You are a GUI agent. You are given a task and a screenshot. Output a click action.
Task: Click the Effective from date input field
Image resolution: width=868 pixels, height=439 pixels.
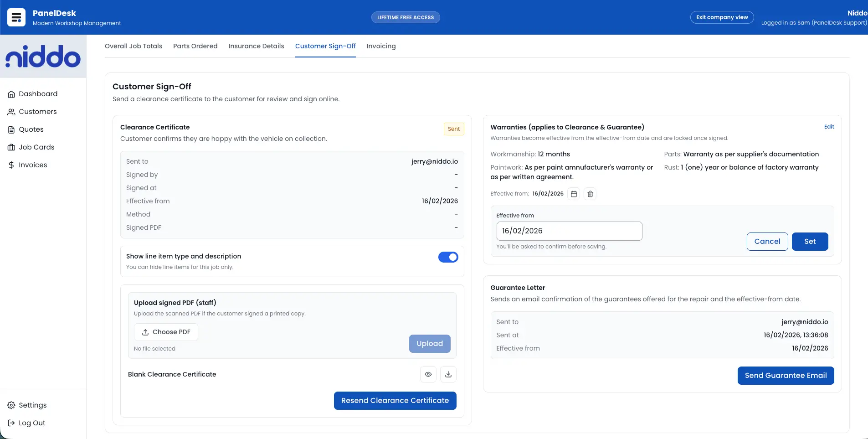[569, 231]
